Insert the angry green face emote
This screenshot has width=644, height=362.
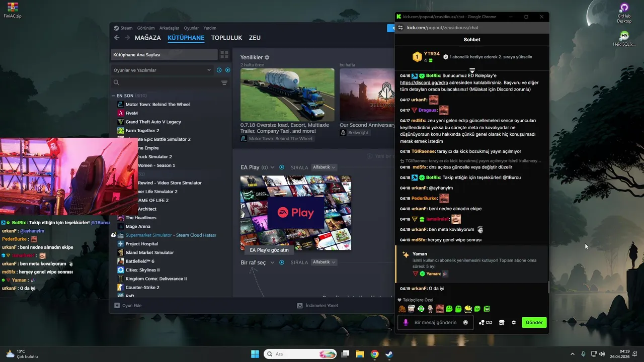(487, 309)
